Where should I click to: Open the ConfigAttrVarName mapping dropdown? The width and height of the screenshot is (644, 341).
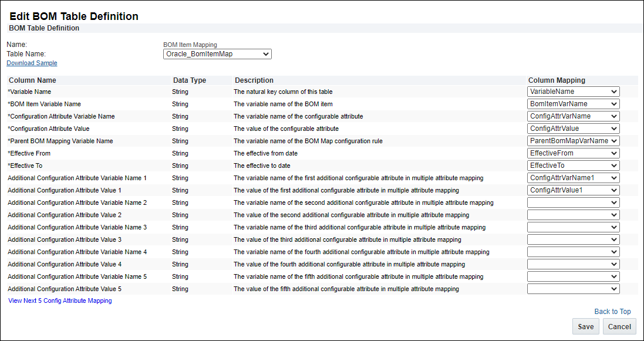click(x=573, y=116)
